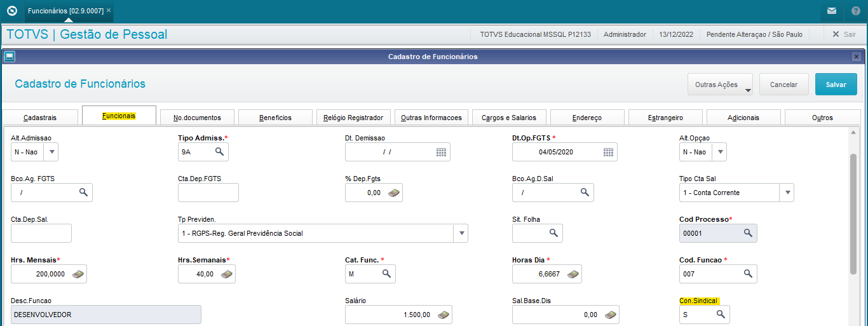868x326 pixels.
Task: Open calculator icon for Sal.Base.Dis
Action: coord(611,315)
